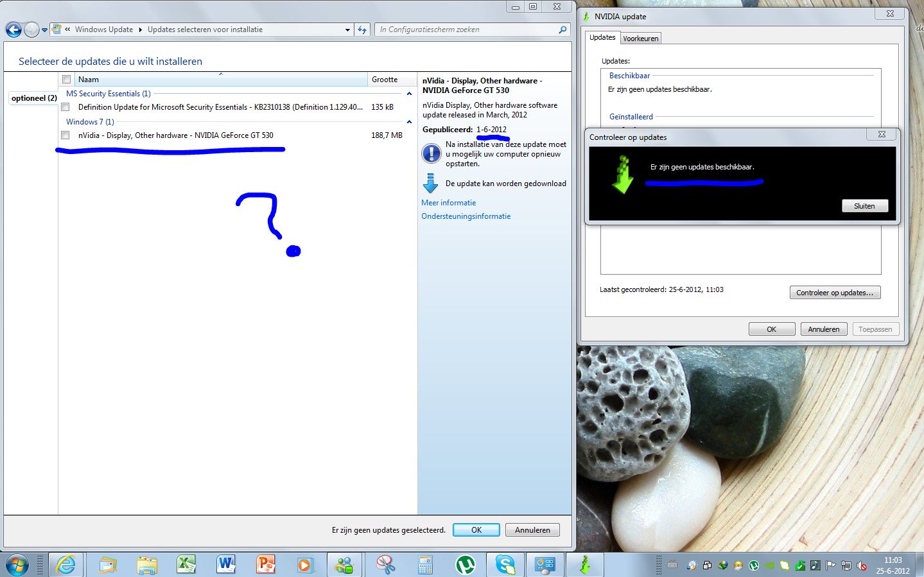The image size is (924, 577).
Task: Open the network tray icon
Action: (846, 565)
